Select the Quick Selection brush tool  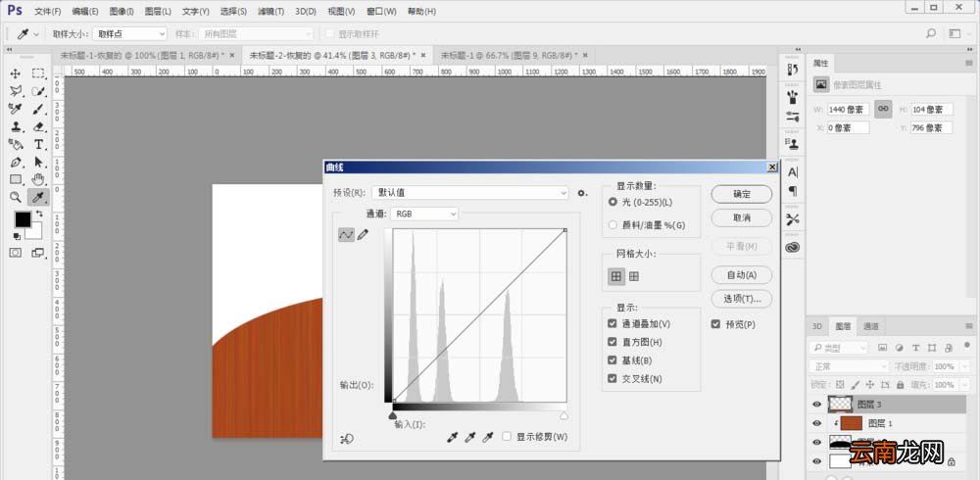tap(38, 91)
